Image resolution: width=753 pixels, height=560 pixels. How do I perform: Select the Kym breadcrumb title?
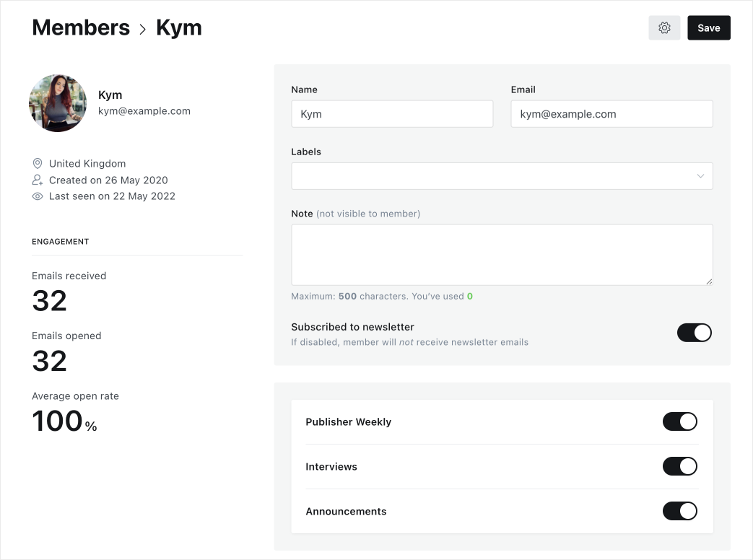click(179, 27)
